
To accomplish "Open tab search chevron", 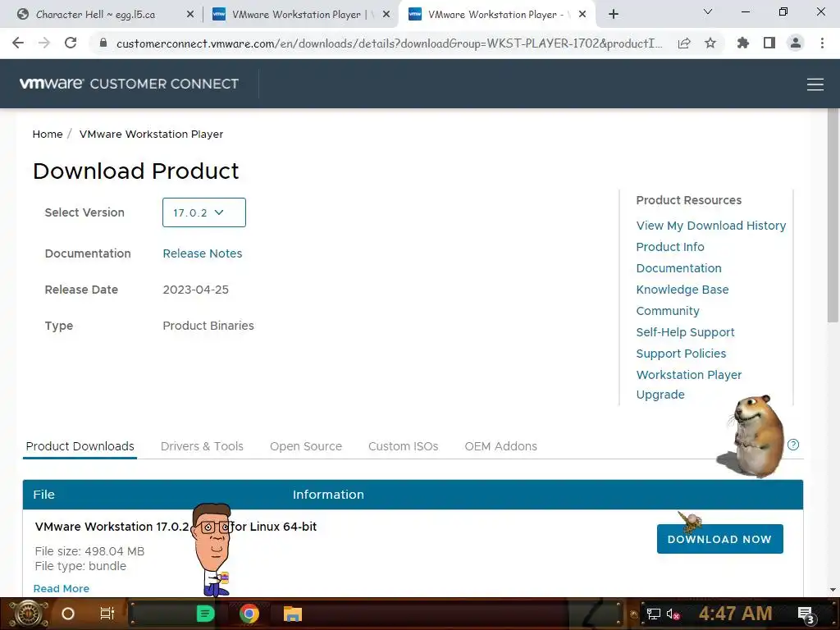I will tap(708, 11).
